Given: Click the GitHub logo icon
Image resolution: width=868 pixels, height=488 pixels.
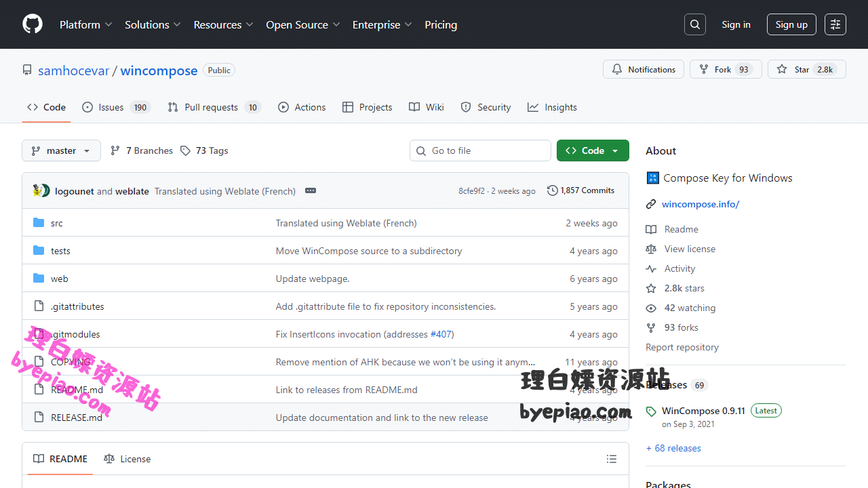Looking at the screenshot, I should pos(33,24).
